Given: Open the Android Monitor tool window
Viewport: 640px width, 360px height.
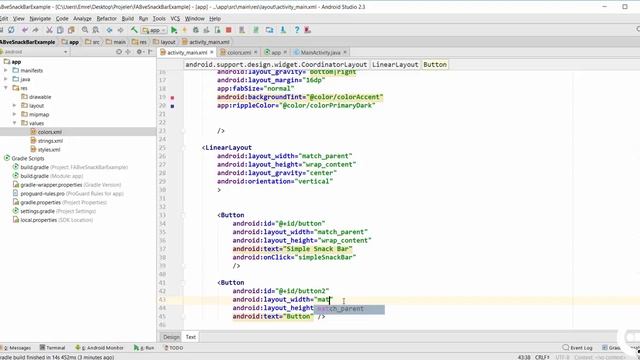Looking at the screenshot, I should tap(99, 348).
